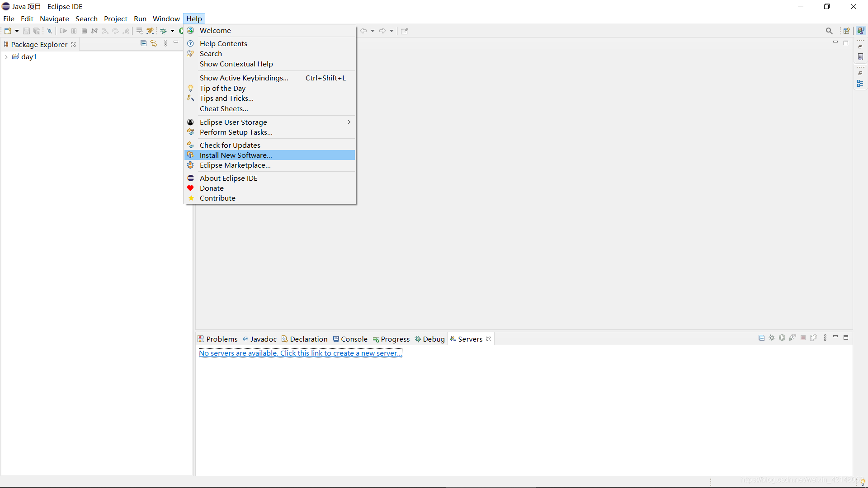Screen dimensions: 868x488
Task: Click the Skip All Breakpoints icon
Action: [50, 31]
